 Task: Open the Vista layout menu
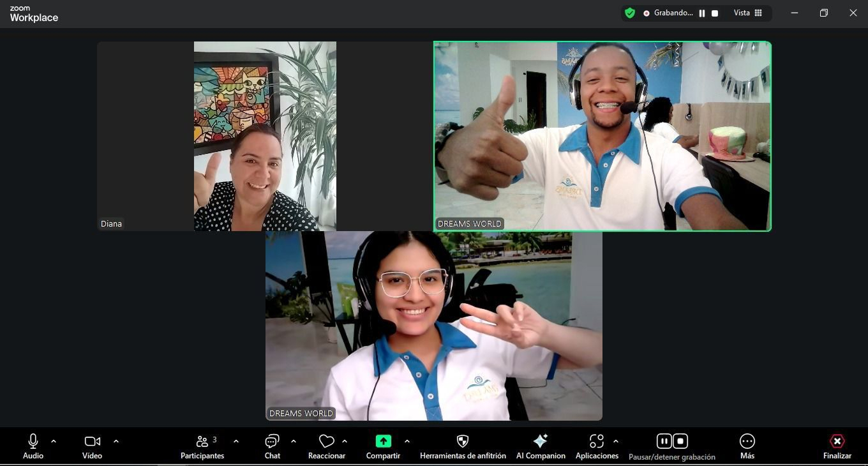748,13
